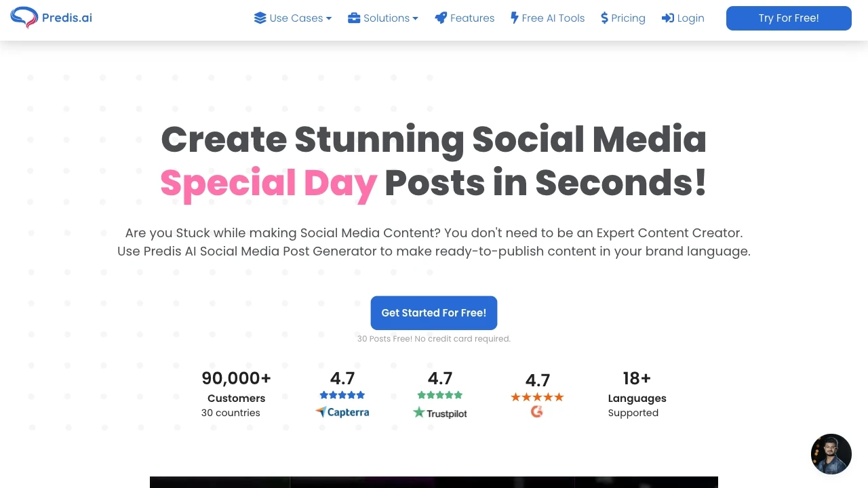Go to Free AI Tools page

click(553, 18)
